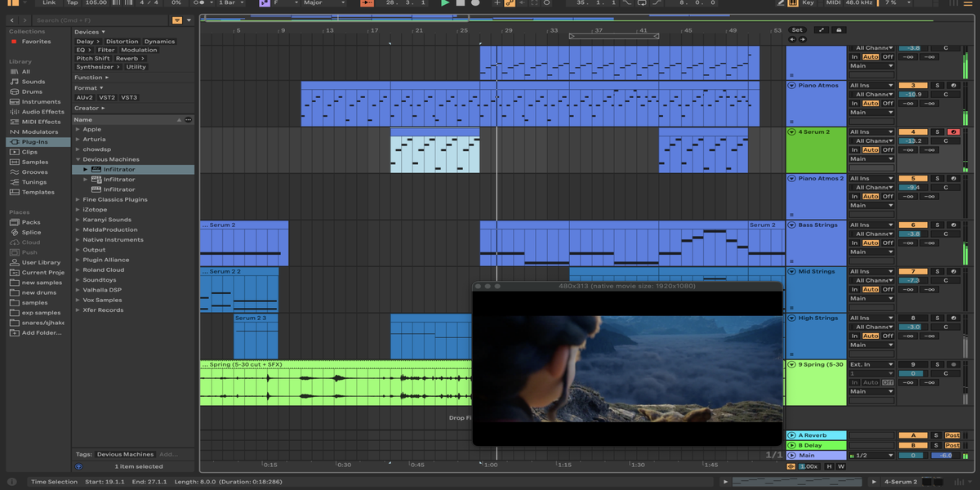This screenshot has width=980, height=490.
Task: Click the browser columns options icon
Action: 188,119
